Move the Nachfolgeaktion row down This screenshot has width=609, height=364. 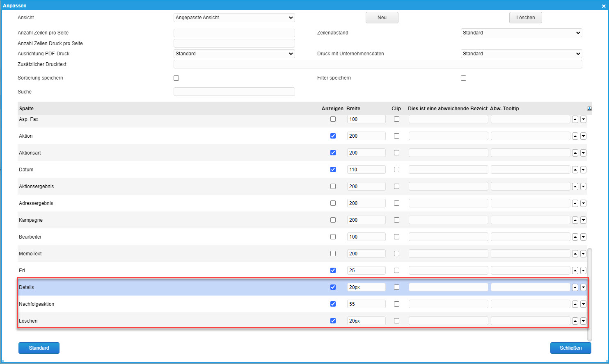(583, 304)
